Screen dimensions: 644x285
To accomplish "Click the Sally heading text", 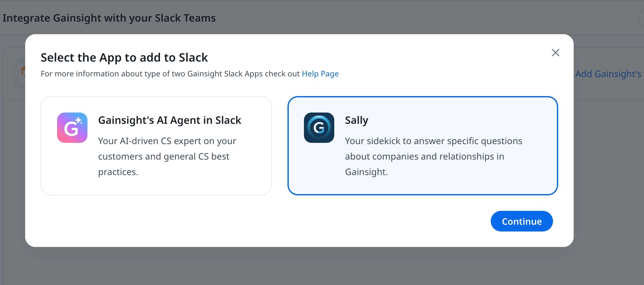I will pyautogui.click(x=357, y=120).
